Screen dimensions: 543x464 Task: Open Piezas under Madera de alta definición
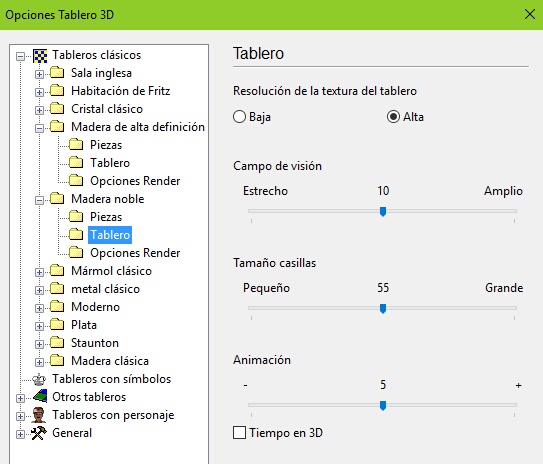106,145
